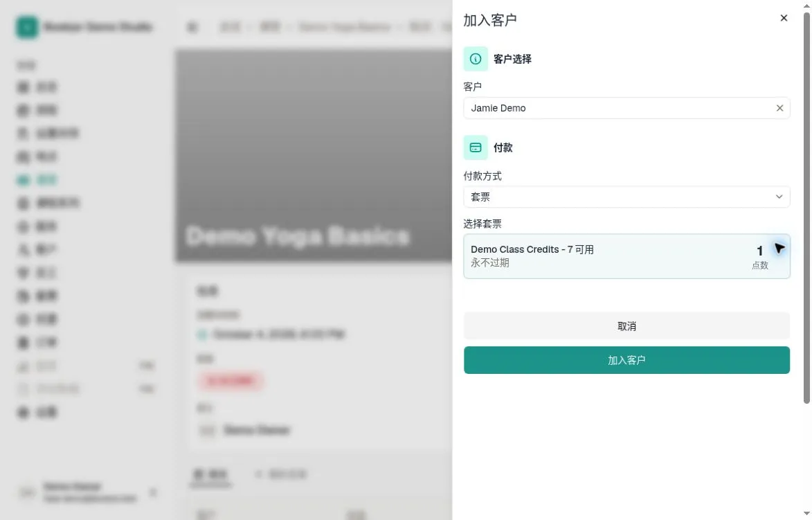Click the 加入客户 panel title

pyautogui.click(x=490, y=20)
